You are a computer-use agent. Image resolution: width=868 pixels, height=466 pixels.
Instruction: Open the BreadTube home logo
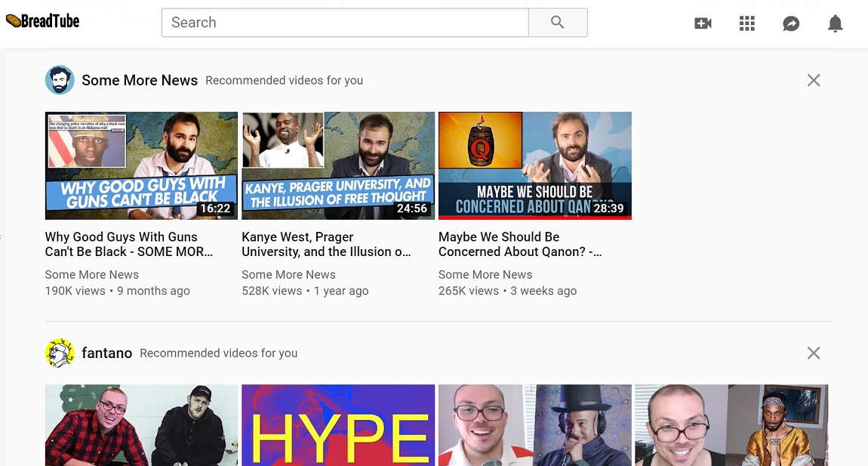42,21
